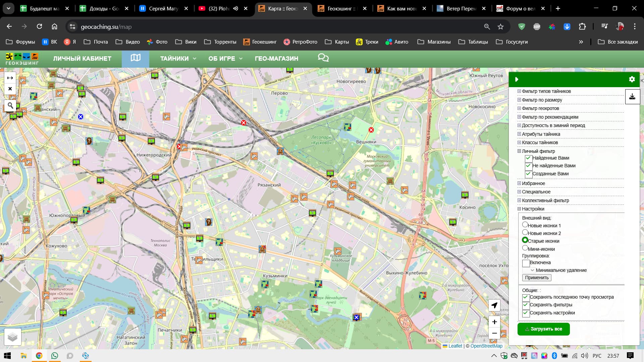Image resolution: width=644 pixels, height=362 pixels.
Task: Click the download icon beside filter panel
Action: click(632, 97)
